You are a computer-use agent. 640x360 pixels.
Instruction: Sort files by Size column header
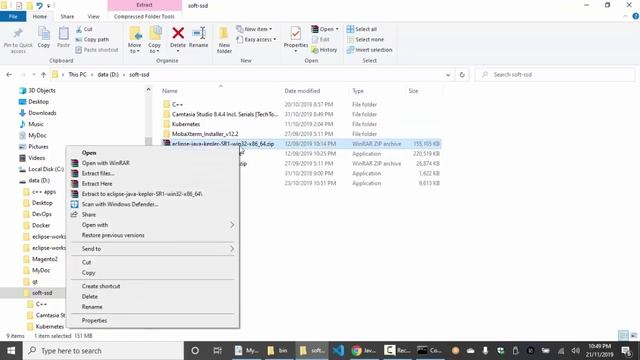coord(413,91)
